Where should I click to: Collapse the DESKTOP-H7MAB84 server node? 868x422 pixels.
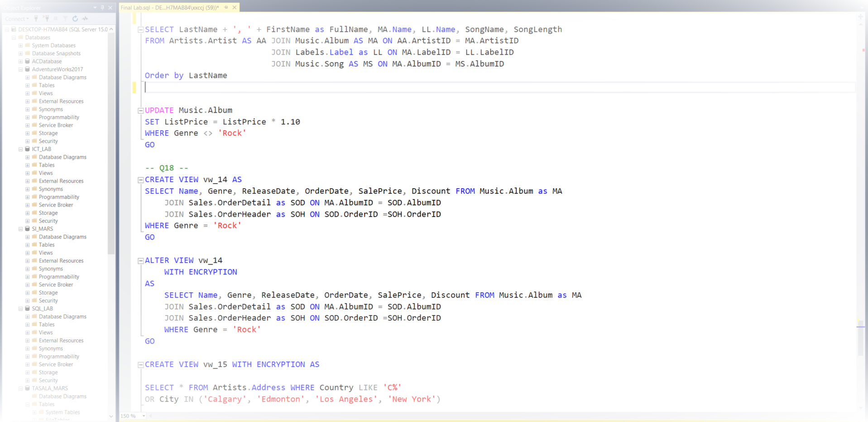click(x=7, y=29)
